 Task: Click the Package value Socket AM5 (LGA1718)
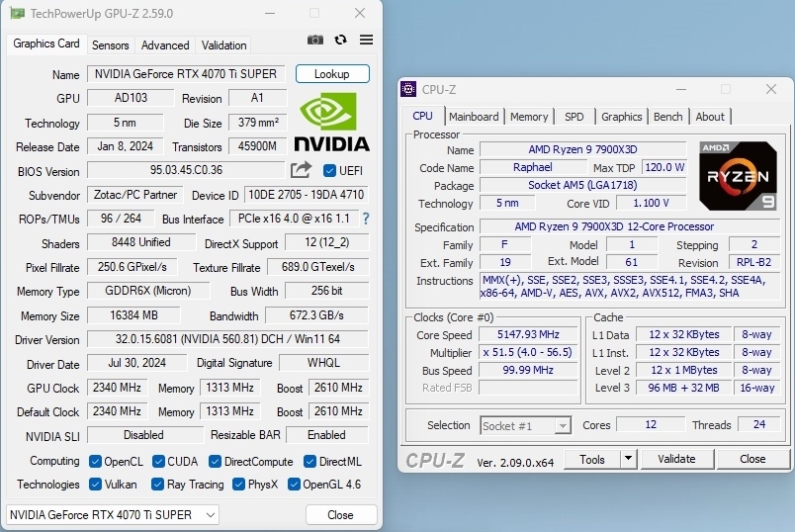582,185
